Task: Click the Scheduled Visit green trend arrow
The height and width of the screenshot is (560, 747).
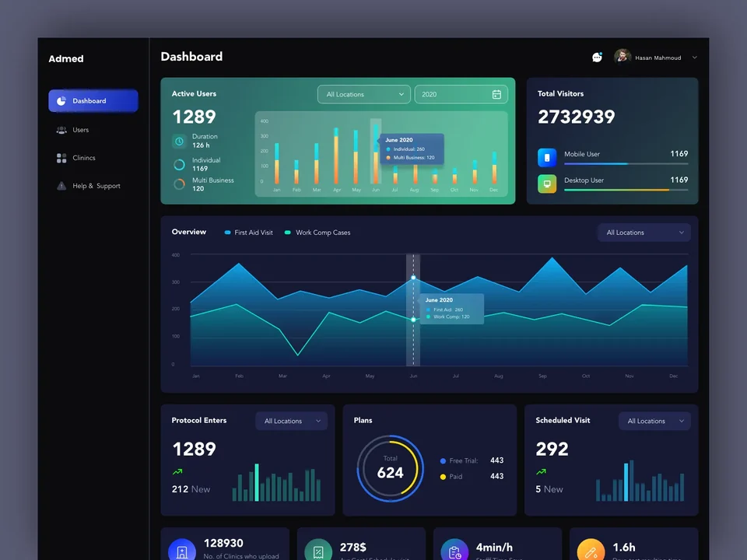Action: click(541, 472)
